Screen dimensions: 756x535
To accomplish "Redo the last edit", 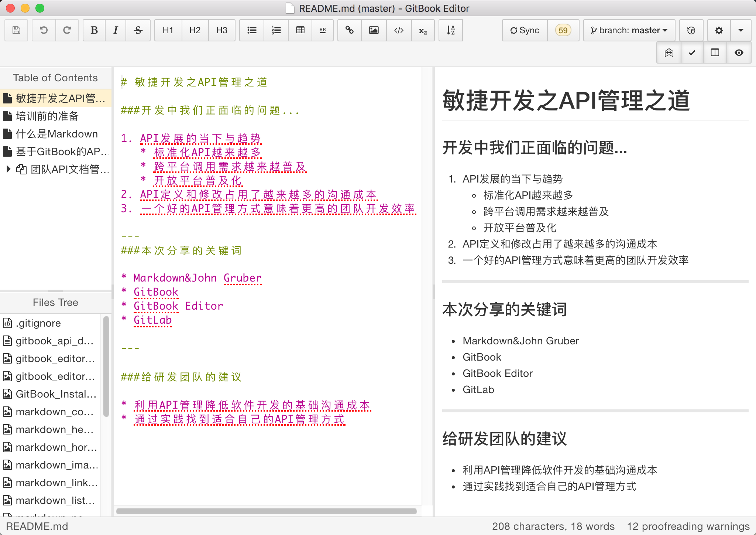I will (x=67, y=30).
